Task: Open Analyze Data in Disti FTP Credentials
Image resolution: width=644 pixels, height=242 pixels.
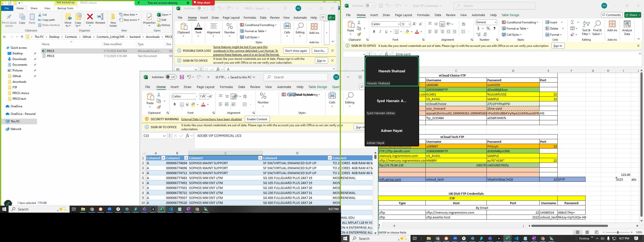Action: click(627, 28)
